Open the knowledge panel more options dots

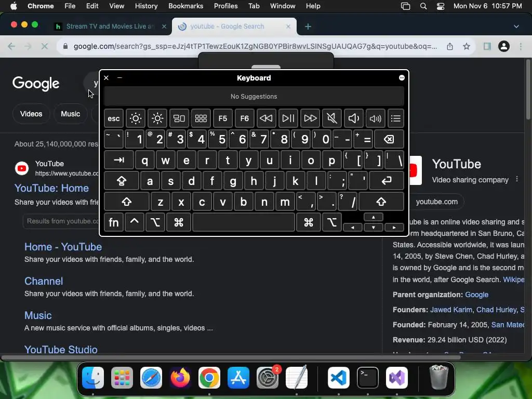click(517, 179)
